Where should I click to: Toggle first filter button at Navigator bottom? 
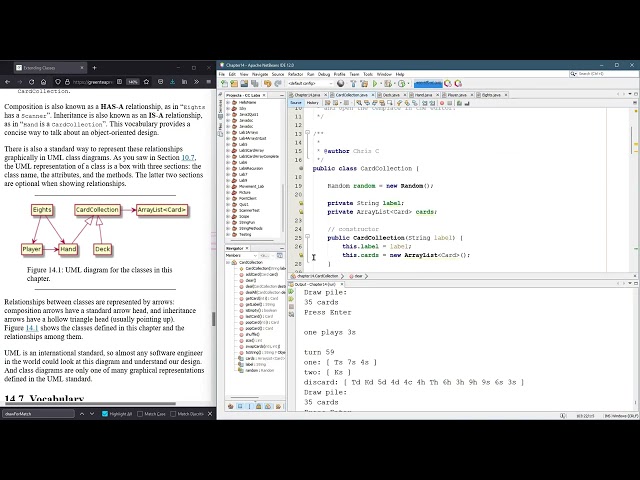click(x=231, y=407)
